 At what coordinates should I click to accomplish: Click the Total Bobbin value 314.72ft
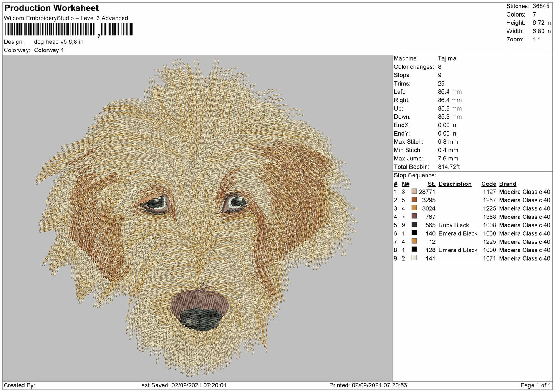449,167
